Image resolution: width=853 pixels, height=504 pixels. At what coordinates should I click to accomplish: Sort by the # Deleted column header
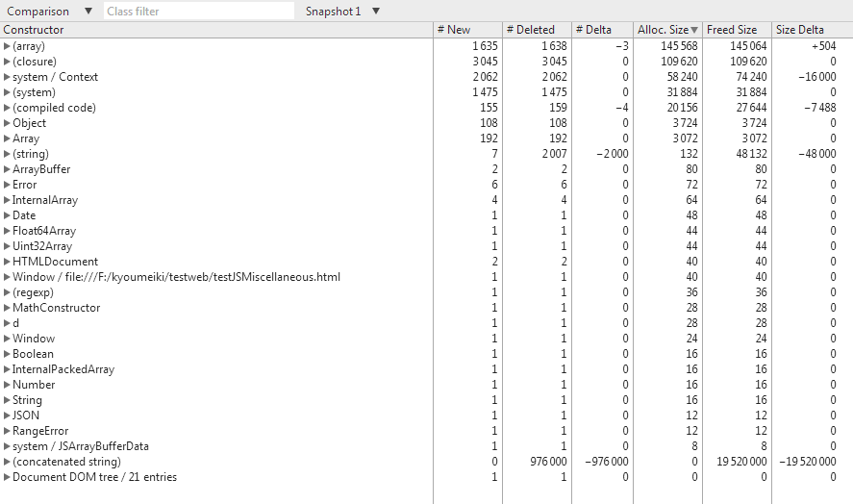click(537, 30)
